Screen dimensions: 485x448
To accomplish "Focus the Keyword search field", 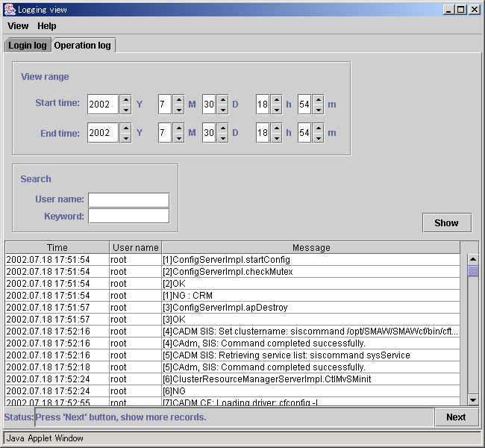I will point(128,217).
